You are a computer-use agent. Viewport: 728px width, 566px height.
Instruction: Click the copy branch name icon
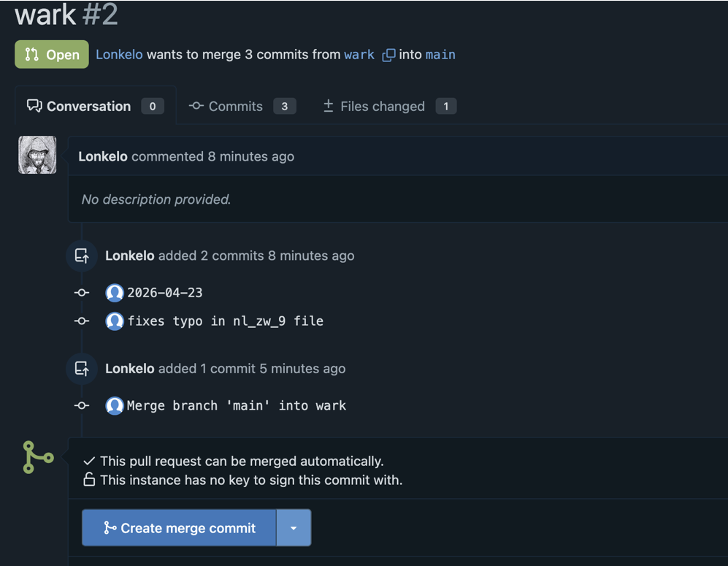click(x=388, y=55)
